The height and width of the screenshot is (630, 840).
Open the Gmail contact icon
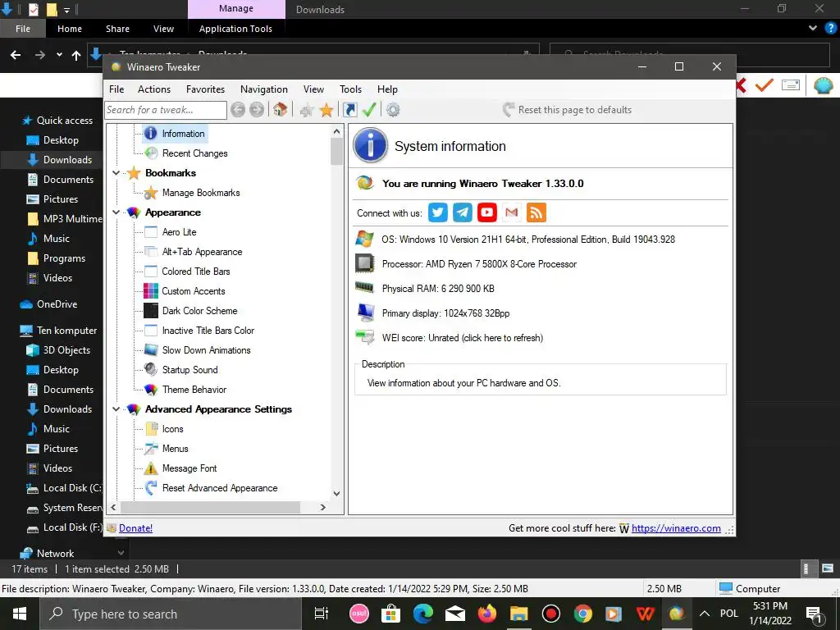click(x=512, y=212)
